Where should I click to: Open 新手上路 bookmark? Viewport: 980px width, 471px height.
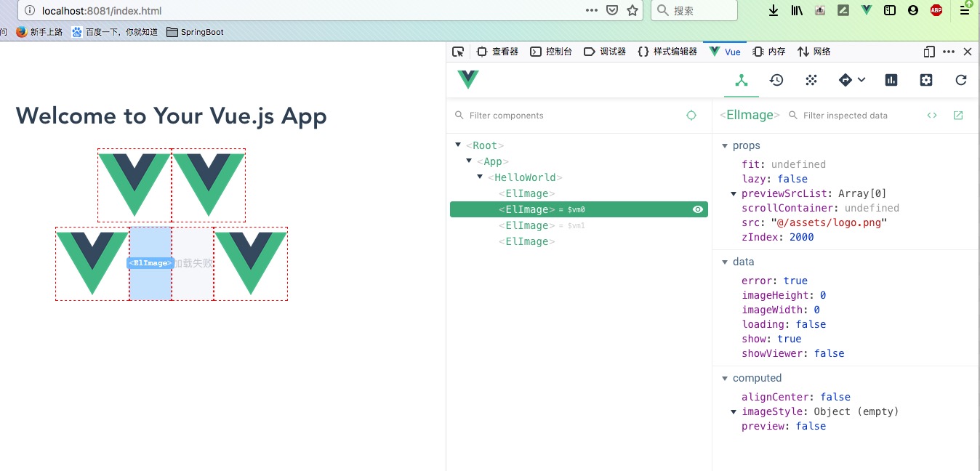pyautogui.click(x=39, y=32)
